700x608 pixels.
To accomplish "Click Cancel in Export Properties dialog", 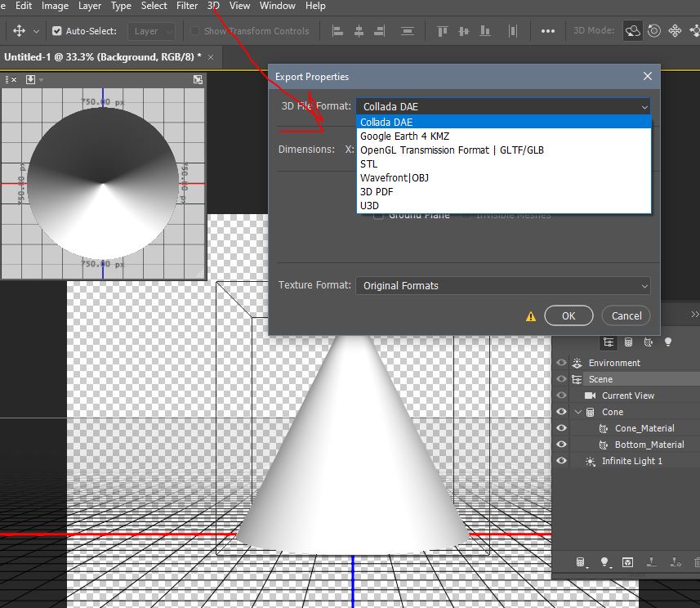I will tap(626, 315).
